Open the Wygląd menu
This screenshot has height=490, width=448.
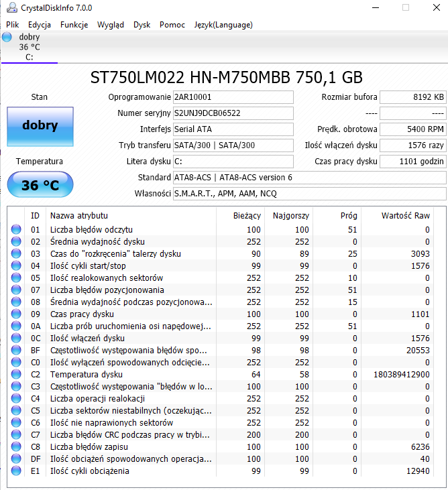pyautogui.click(x=111, y=25)
